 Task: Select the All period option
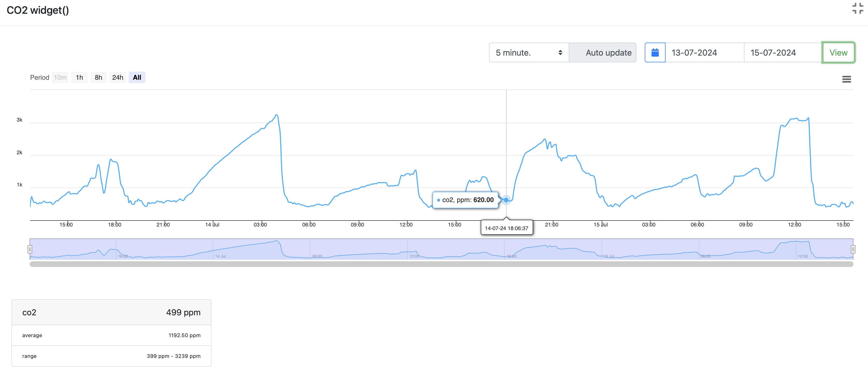click(137, 78)
